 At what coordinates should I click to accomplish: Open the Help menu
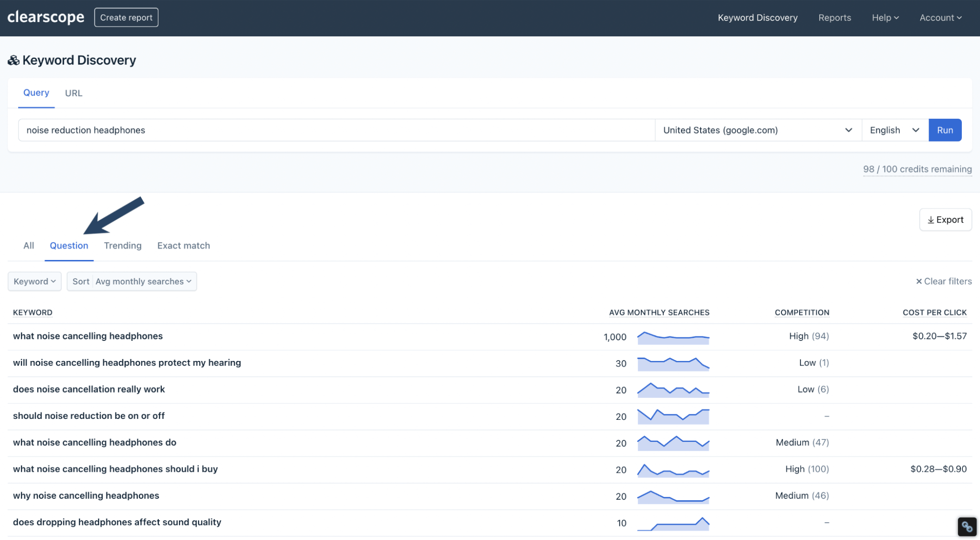(x=885, y=18)
